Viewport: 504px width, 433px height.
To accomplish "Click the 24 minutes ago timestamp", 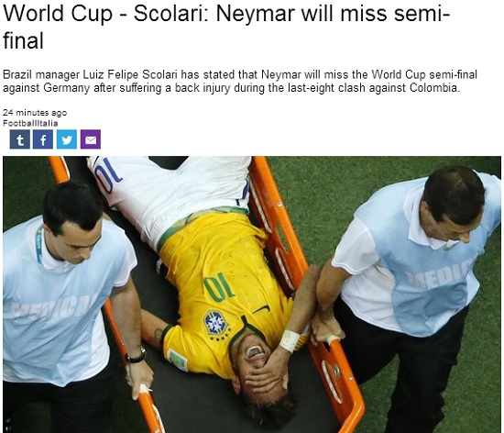I will click(35, 113).
